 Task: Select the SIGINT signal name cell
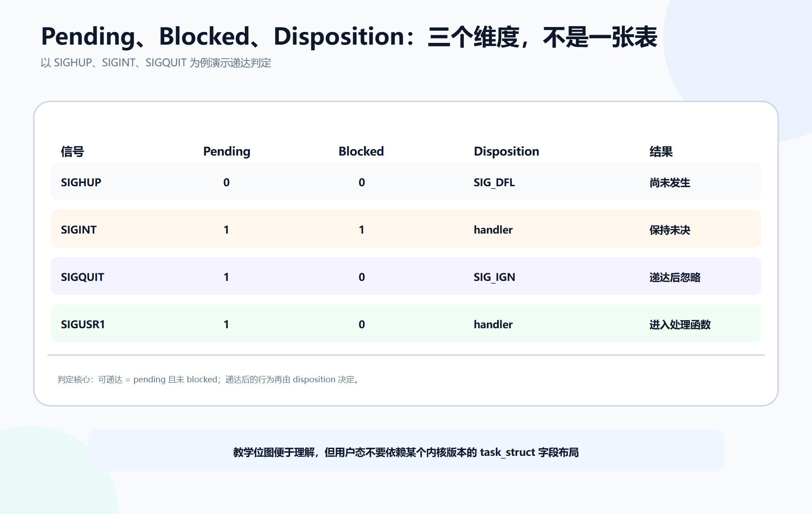79,230
